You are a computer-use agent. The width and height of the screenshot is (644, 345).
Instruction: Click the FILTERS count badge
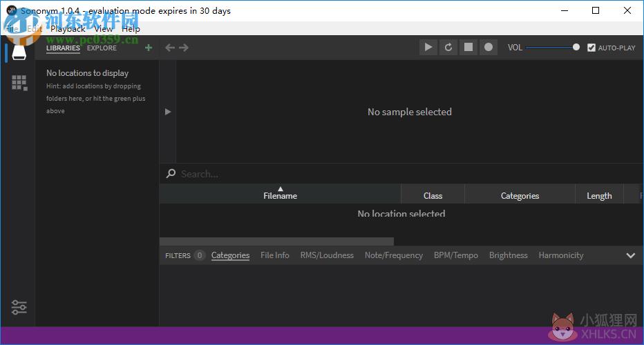(x=200, y=255)
